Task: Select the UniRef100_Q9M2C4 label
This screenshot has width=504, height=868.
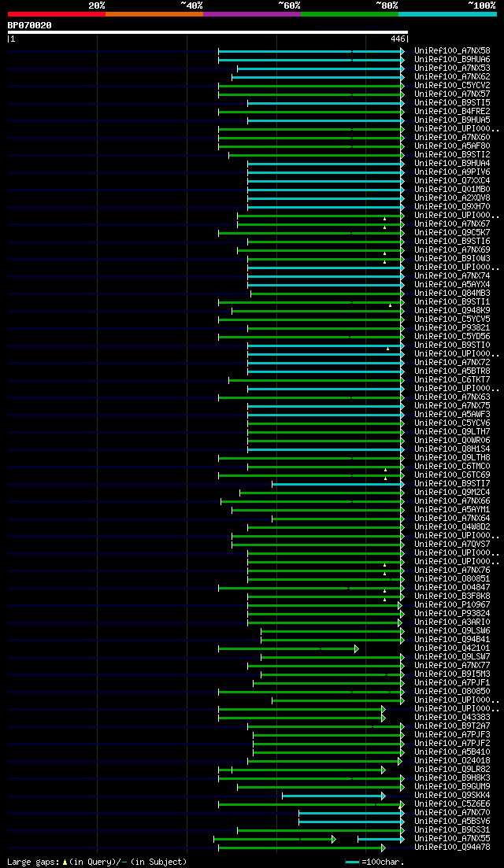Action: pyautogui.click(x=452, y=492)
